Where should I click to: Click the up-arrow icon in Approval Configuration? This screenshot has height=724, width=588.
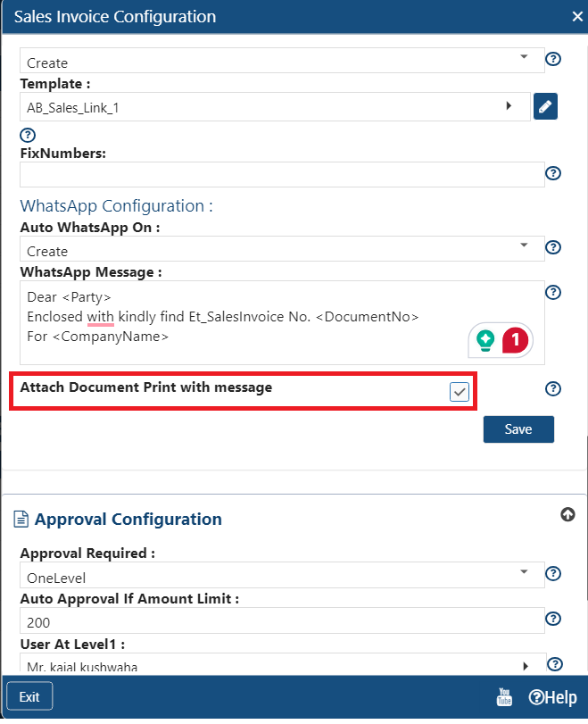tap(567, 514)
